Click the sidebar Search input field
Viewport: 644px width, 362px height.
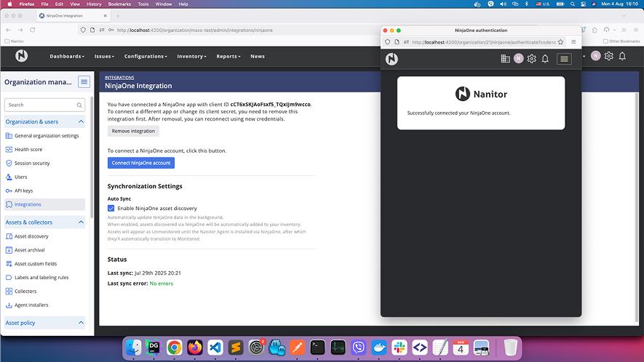click(40, 105)
